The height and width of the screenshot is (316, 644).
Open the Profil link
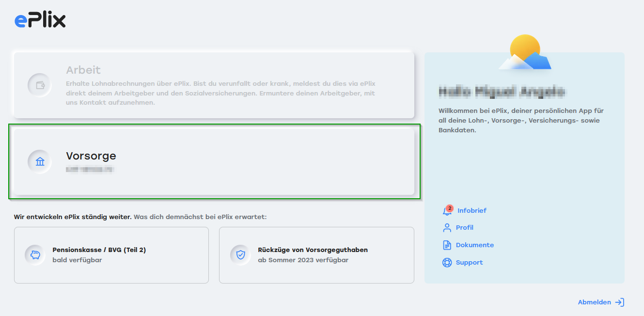465,228
